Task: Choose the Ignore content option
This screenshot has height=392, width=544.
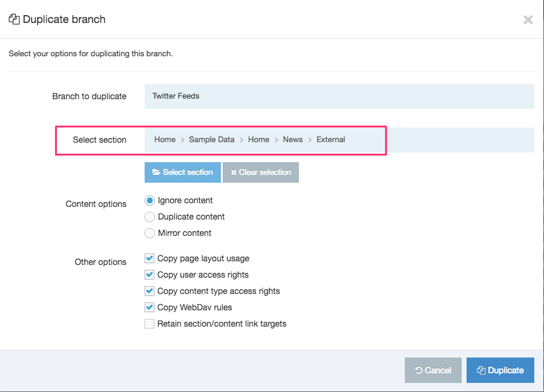Action: click(149, 200)
